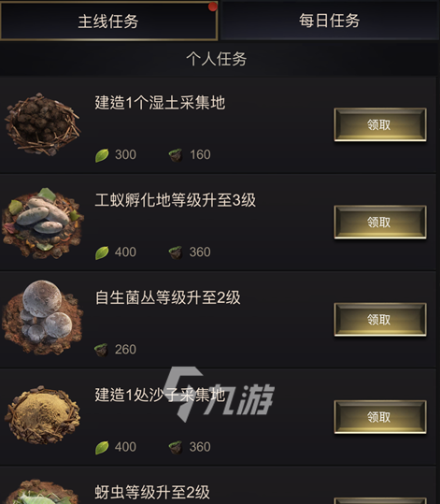Tap the fungus mushroom cluster icon
The image size is (440, 504).
pyautogui.click(x=42, y=317)
